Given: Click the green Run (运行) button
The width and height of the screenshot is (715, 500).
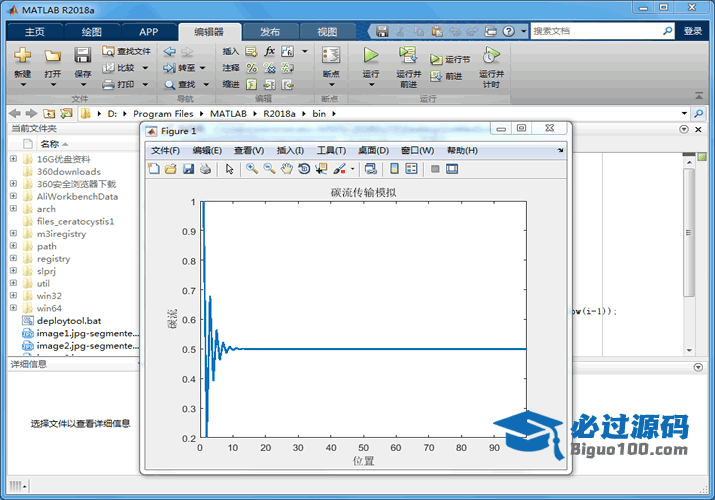Looking at the screenshot, I should [371, 56].
